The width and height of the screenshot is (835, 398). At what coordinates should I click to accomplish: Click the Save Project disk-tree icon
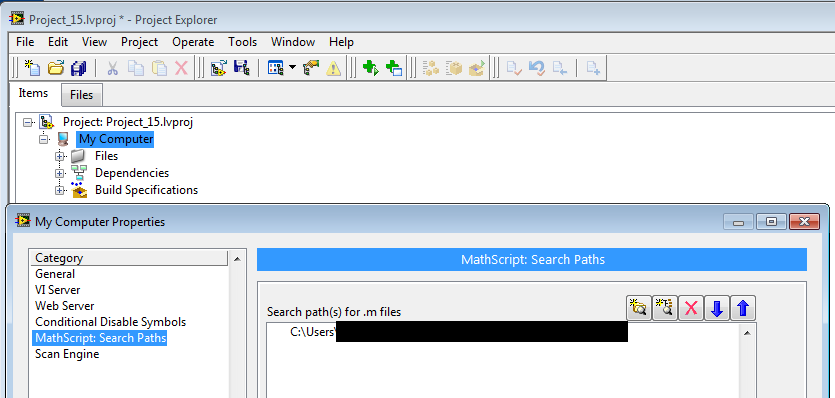[x=242, y=68]
